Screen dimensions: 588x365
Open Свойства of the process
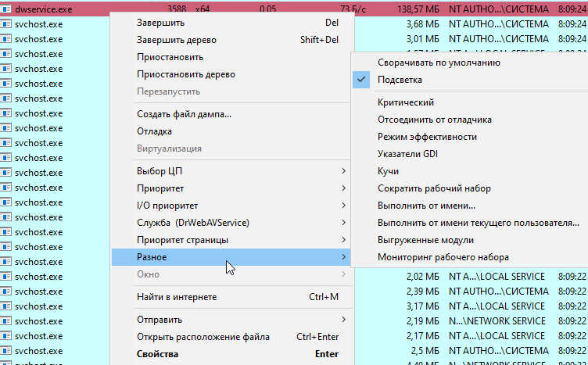pyautogui.click(x=159, y=354)
